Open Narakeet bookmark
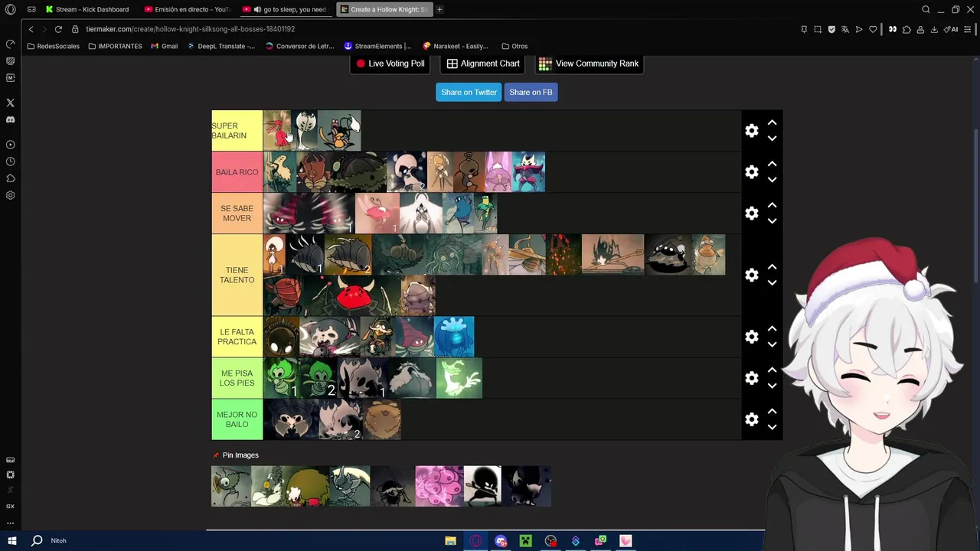 [456, 46]
